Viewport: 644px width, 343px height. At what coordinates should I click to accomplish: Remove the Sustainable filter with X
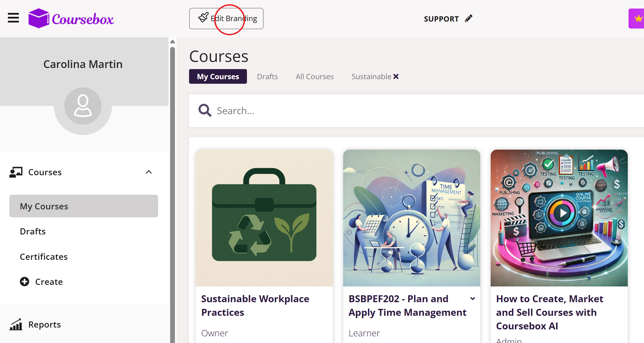(396, 77)
